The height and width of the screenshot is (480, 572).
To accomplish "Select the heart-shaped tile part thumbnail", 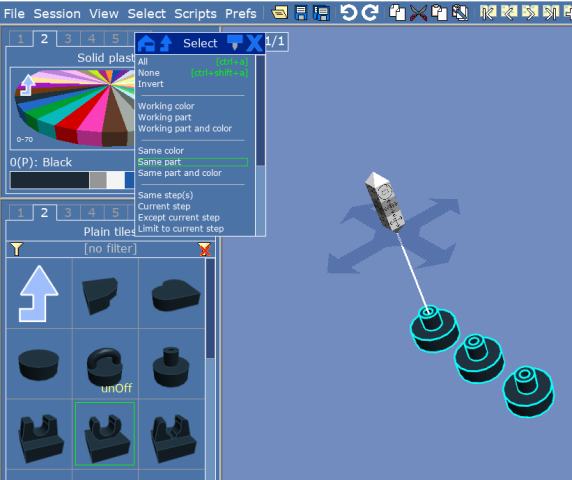I will click(175, 295).
